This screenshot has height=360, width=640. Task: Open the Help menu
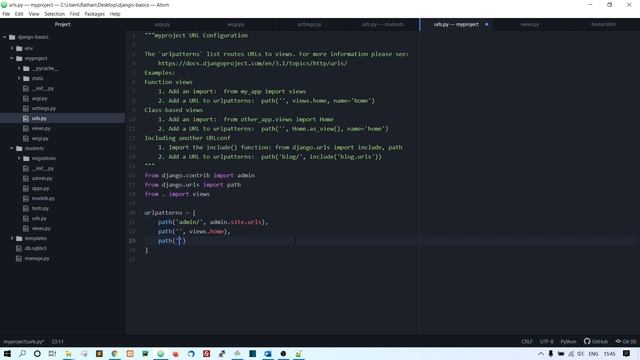click(x=115, y=14)
